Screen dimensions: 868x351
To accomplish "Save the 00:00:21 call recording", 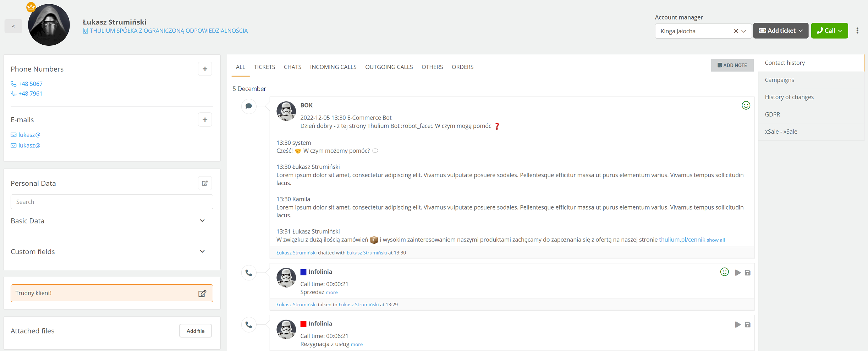I will click(748, 273).
